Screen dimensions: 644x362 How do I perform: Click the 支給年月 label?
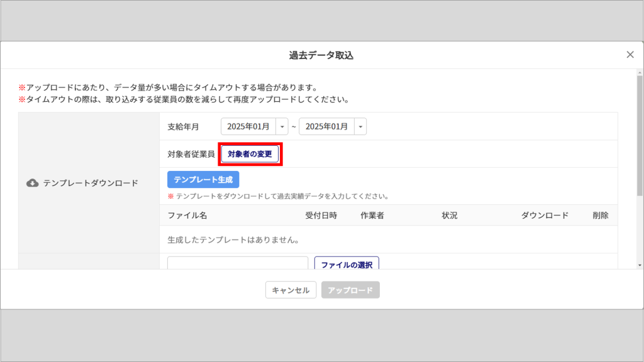pyautogui.click(x=183, y=127)
